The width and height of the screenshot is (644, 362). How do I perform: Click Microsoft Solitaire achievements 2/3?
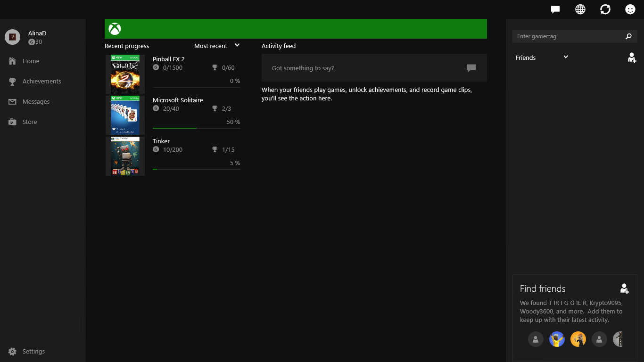tap(226, 108)
